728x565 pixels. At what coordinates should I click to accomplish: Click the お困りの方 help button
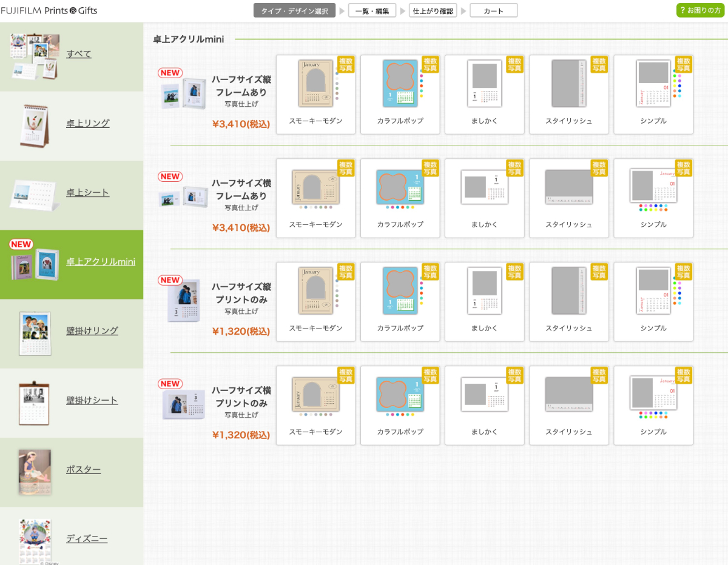click(700, 10)
